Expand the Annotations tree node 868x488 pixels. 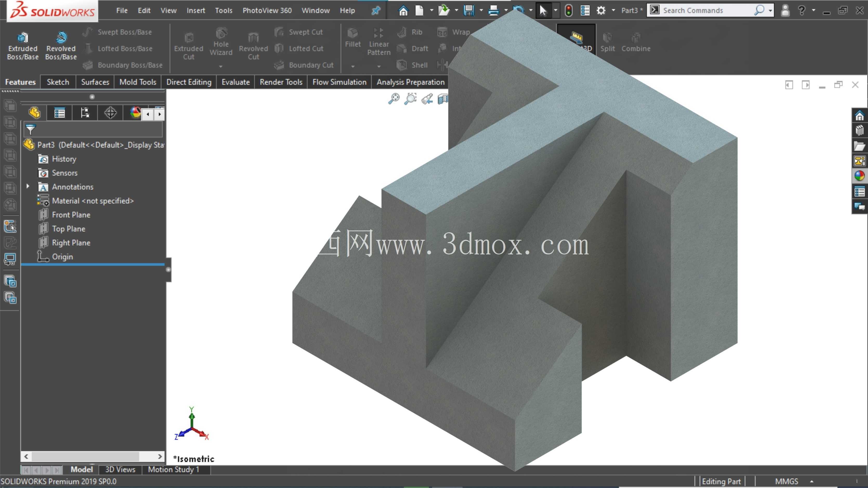point(28,186)
